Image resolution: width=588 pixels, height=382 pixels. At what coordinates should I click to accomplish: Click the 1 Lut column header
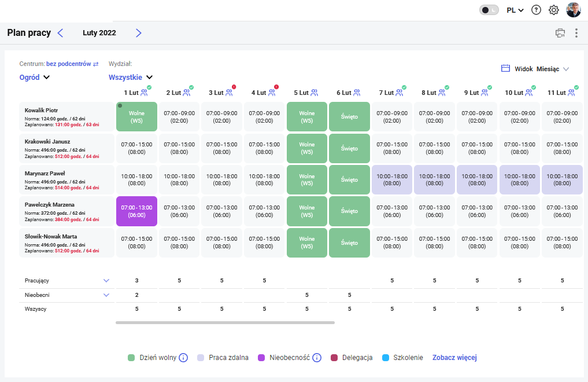click(x=131, y=93)
